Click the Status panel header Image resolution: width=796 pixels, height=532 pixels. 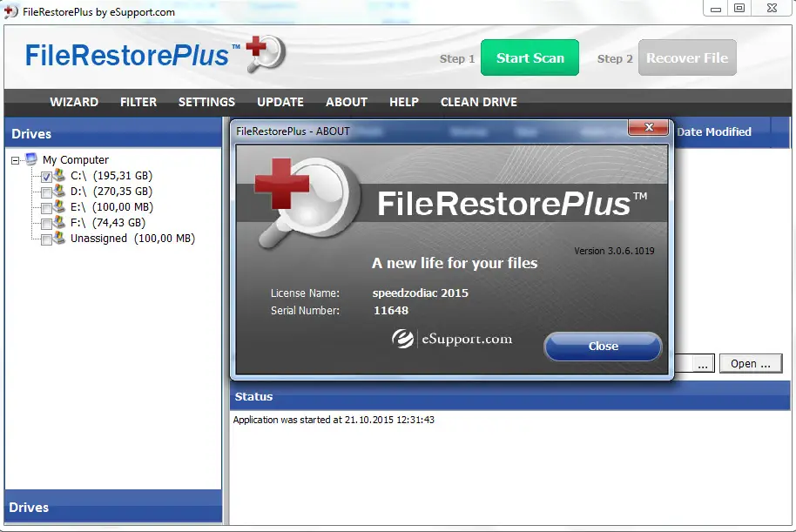(x=509, y=396)
